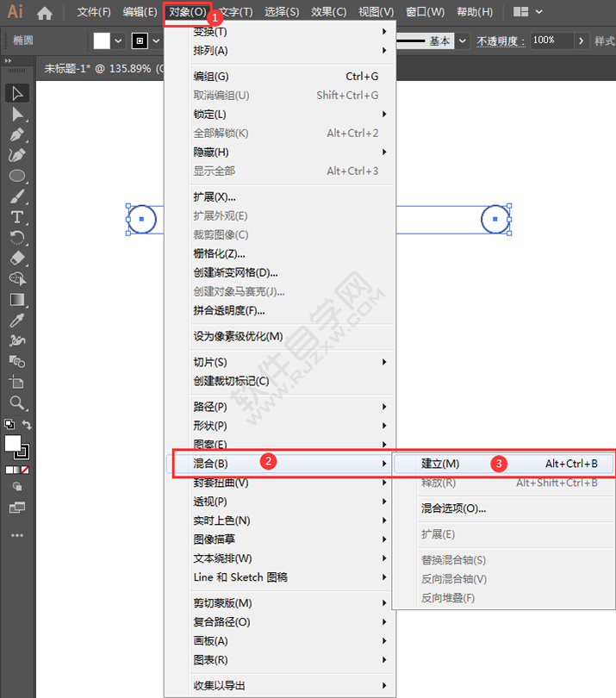This screenshot has width=616, height=698.
Task: Click the stroke swatch in control bar
Action: tap(140, 41)
